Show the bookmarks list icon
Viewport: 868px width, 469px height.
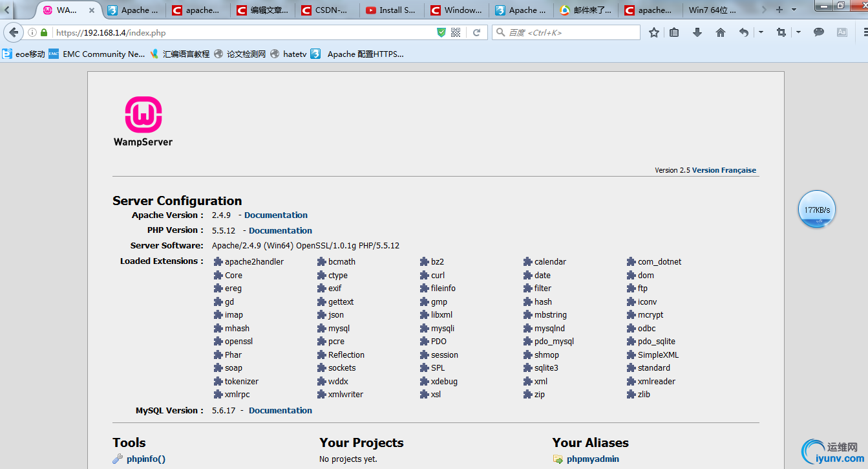pyautogui.click(x=674, y=32)
